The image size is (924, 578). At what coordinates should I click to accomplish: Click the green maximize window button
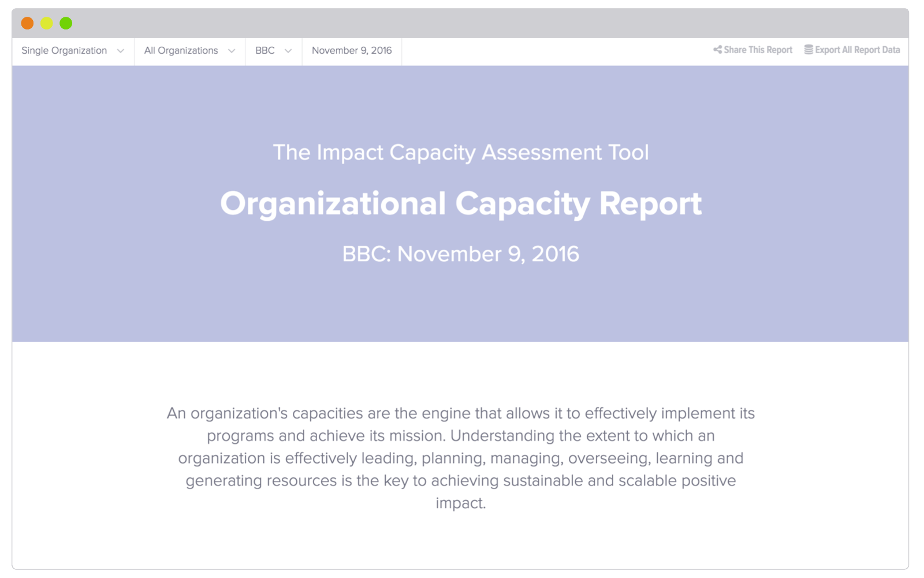point(66,23)
